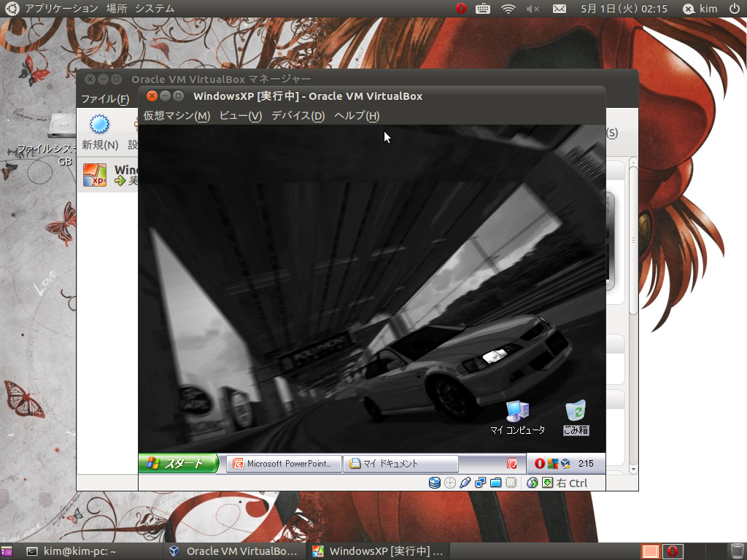
Task: Open the Wi-Fi network indicator
Action: pyautogui.click(x=508, y=9)
